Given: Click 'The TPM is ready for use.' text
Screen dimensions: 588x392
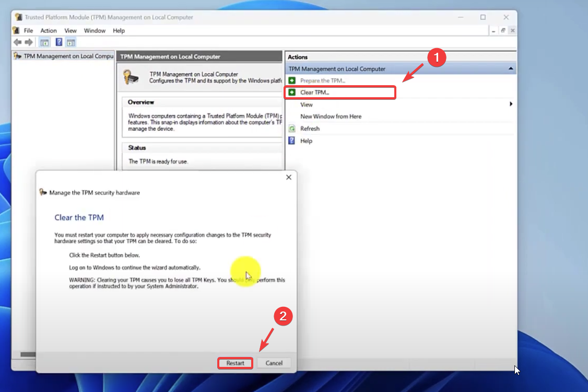Looking at the screenshot, I should tap(158, 162).
